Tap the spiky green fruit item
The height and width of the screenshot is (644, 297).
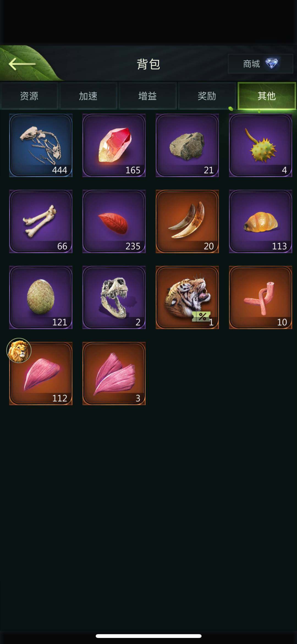(x=260, y=145)
